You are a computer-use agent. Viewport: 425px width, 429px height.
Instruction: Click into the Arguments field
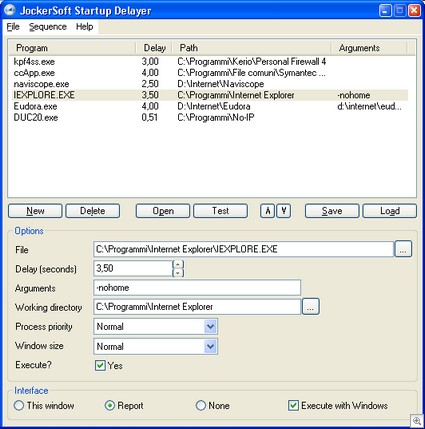(197, 287)
